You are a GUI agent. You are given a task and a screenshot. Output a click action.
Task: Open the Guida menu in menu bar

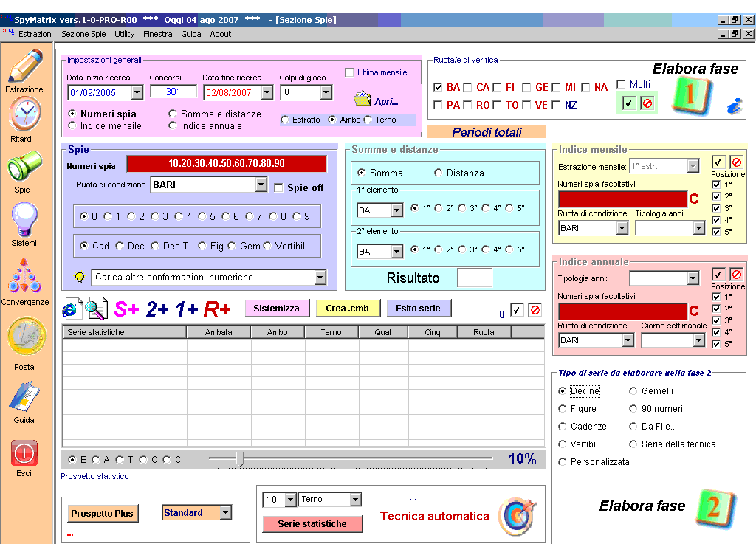(191, 34)
